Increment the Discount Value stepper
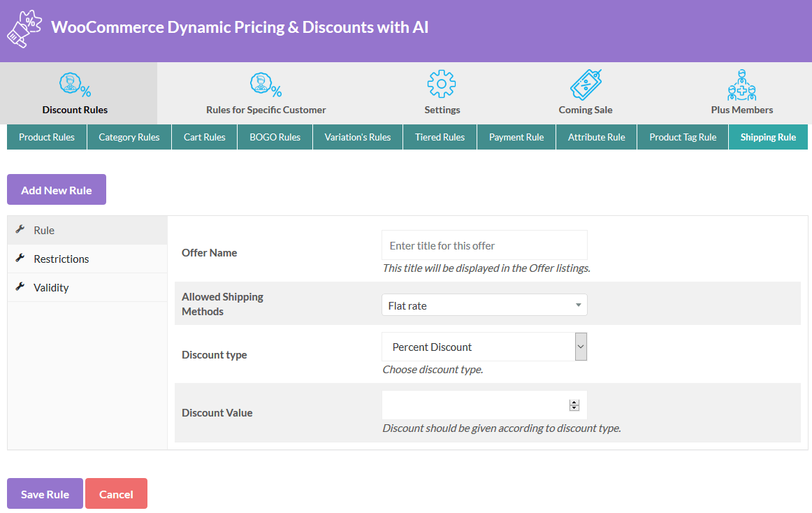The height and width of the screenshot is (513, 812). 574,401
